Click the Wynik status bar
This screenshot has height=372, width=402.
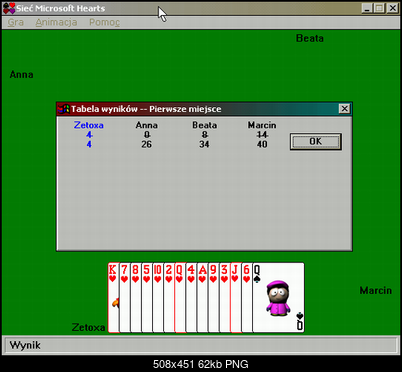tap(201, 345)
